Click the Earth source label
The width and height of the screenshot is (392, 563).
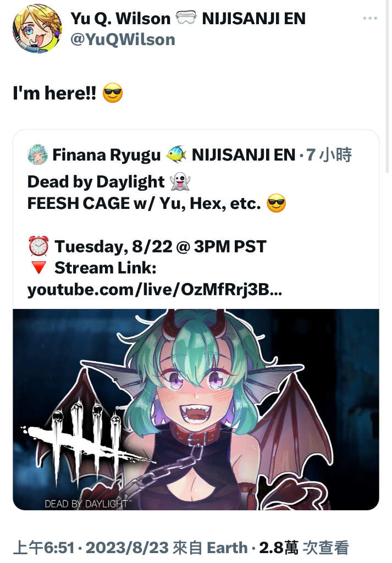227,548
